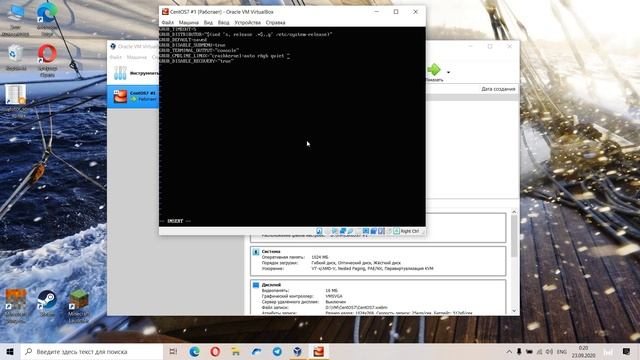
Task: Open the Вид menu in the VM window
Action: pos(208,22)
